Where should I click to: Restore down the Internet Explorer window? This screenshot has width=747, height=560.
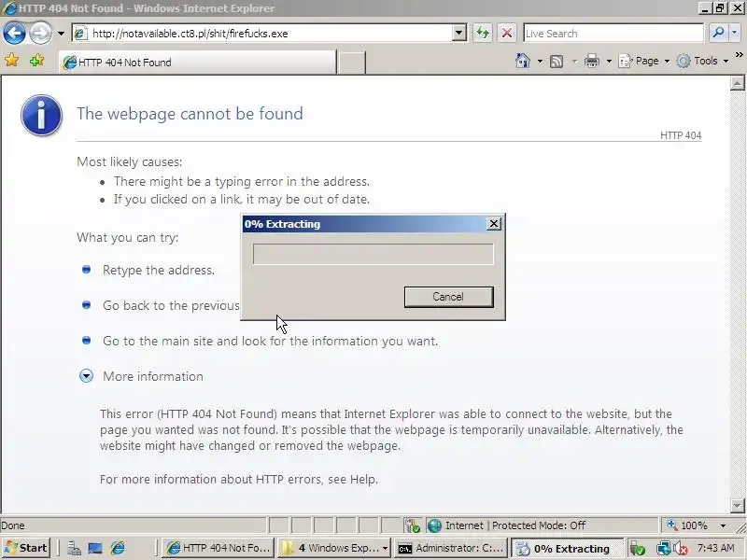point(720,8)
